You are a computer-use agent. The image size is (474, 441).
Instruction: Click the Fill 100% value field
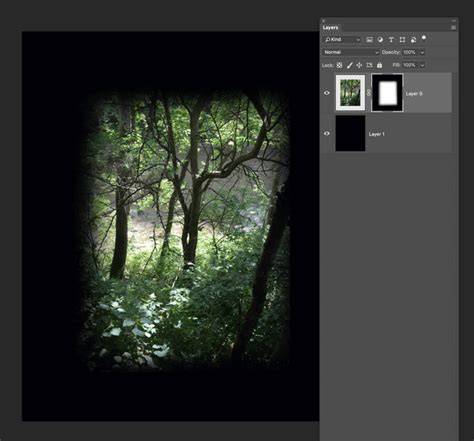[x=410, y=65]
